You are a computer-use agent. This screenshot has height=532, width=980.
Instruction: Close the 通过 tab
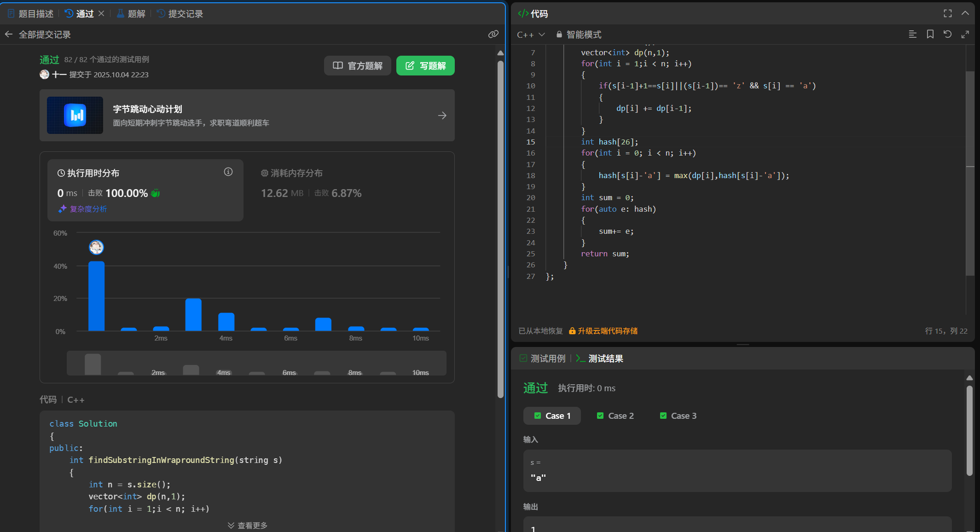[x=102, y=14]
